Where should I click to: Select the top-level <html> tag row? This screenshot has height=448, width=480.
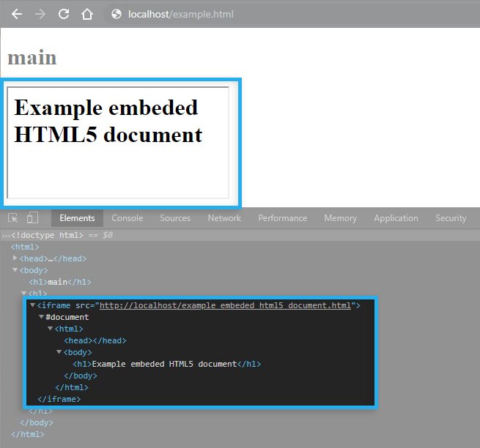coord(25,247)
